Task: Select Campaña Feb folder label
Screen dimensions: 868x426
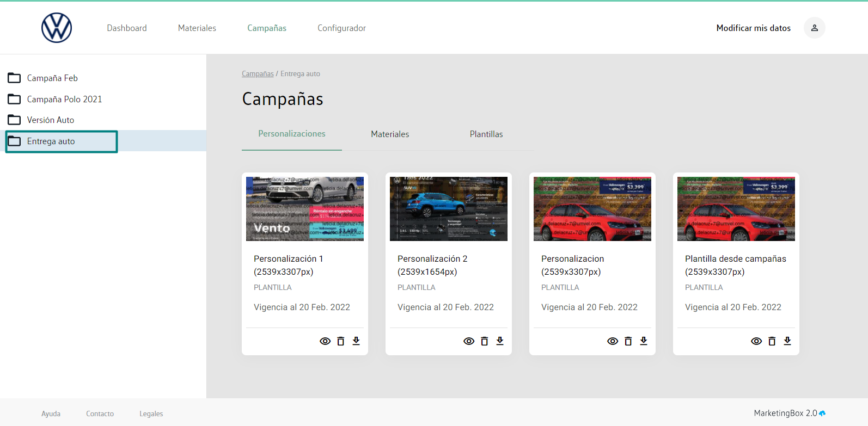Action: (52, 78)
